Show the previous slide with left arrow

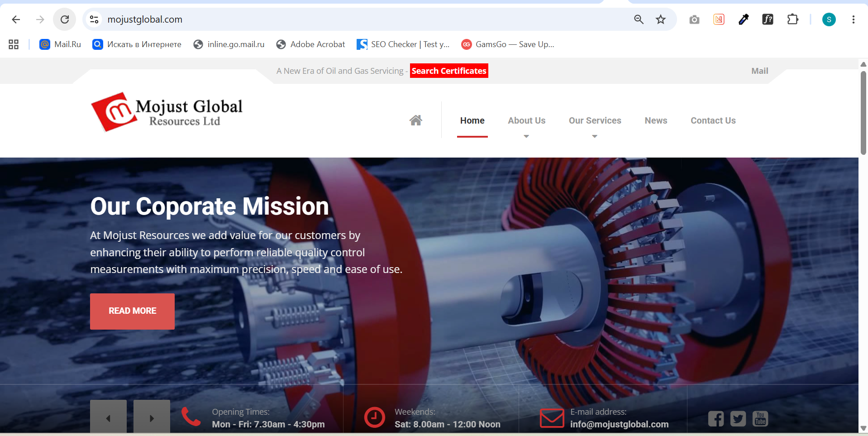point(108,417)
